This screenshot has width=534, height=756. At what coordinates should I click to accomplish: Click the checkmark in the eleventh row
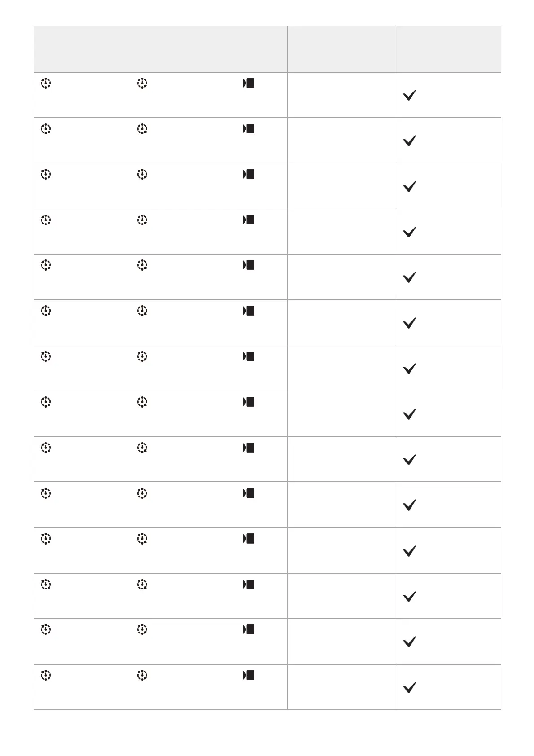[x=409, y=551]
